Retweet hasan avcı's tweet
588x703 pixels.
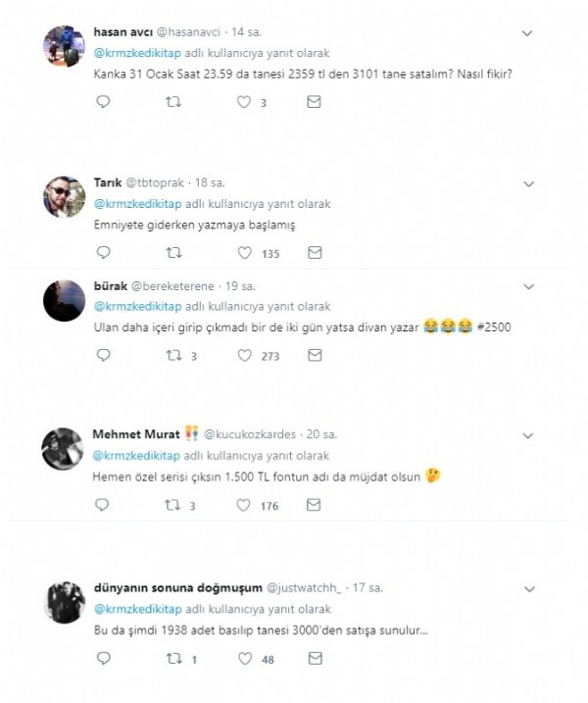(173, 101)
